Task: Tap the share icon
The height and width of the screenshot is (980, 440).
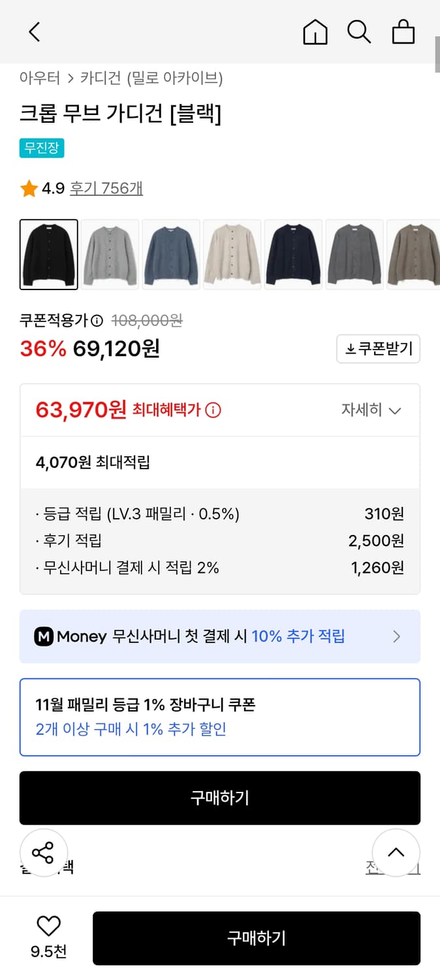Action: [x=44, y=853]
